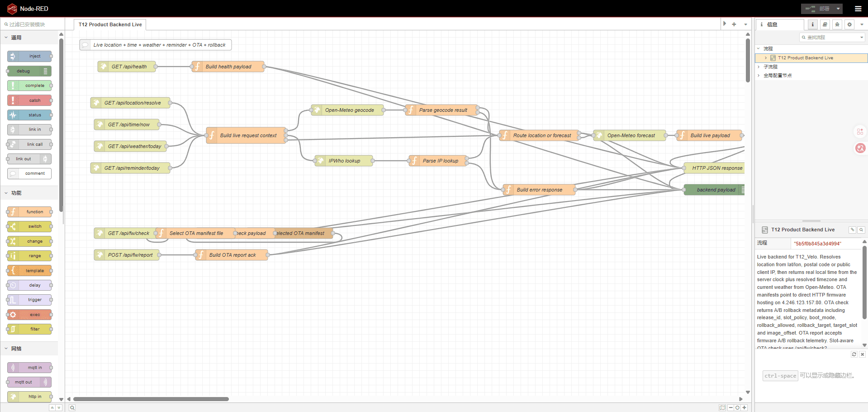Image resolution: width=868 pixels, height=412 pixels.
Task: Zoom out using the minus icon
Action: click(730, 407)
